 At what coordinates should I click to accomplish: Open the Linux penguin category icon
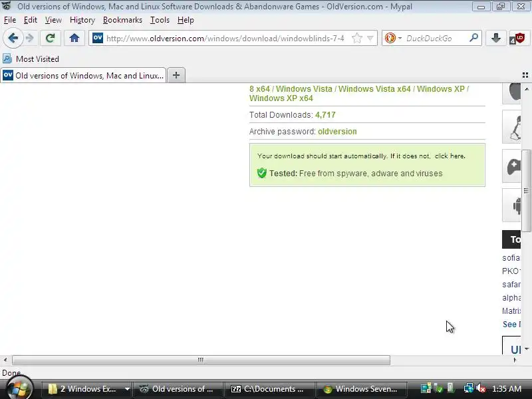coord(511,127)
